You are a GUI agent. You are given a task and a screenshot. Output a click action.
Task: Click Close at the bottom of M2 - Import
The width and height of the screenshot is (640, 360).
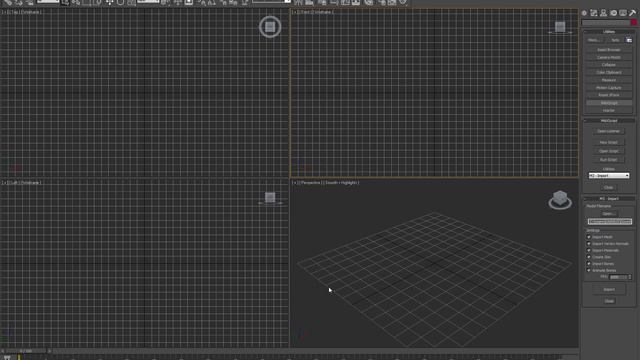[x=609, y=301]
